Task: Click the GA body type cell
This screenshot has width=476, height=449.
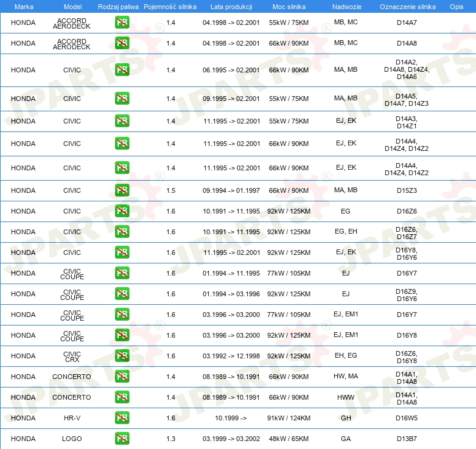Action: click(x=346, y=439)
